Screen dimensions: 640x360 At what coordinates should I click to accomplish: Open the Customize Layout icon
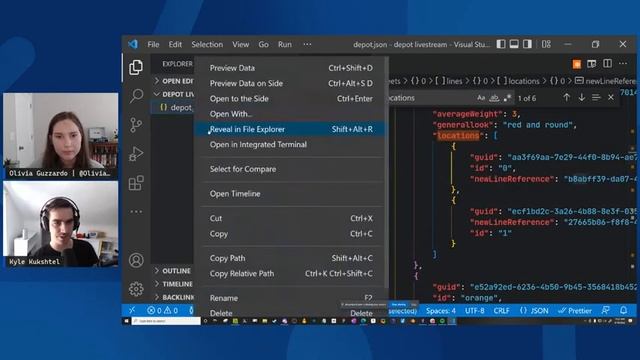pos(546,44)
